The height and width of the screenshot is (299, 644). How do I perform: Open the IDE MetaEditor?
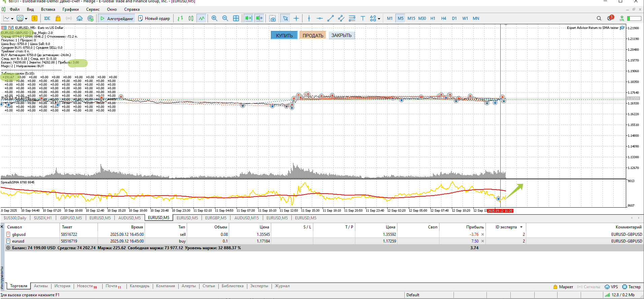(47, 18)
